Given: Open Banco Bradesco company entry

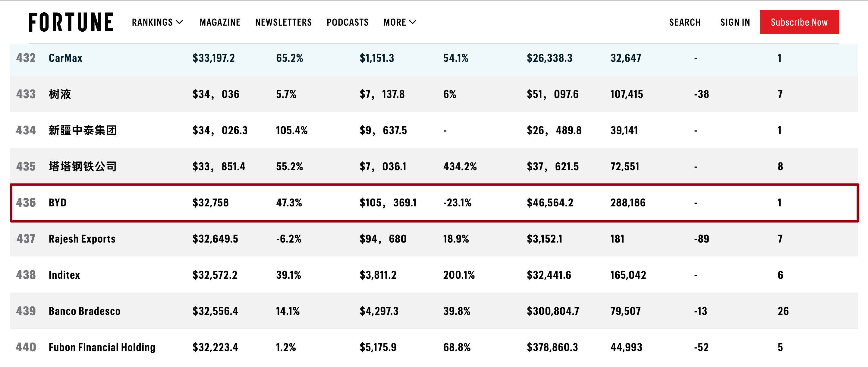Looking at the screenshot, I should (x=85, y=311).
